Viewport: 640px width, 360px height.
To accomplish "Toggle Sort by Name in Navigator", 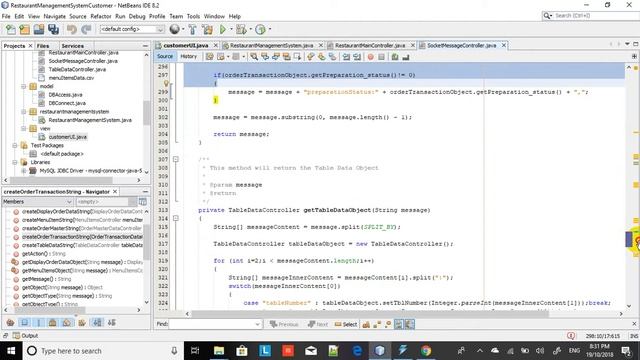I will tap(97, 322).
